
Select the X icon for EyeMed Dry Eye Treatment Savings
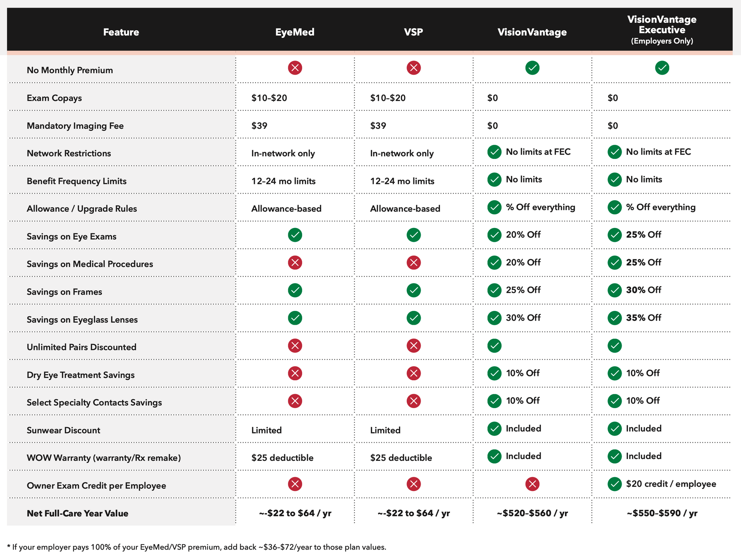tap(295, 373)
